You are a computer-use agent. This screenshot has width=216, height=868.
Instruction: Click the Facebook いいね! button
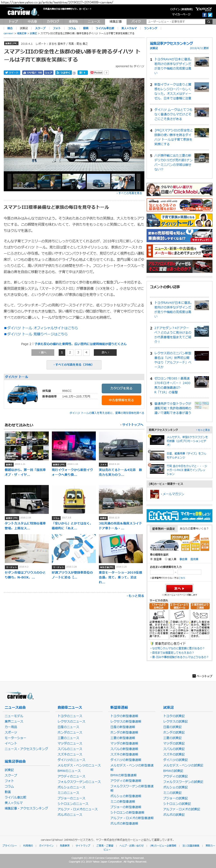33,72
